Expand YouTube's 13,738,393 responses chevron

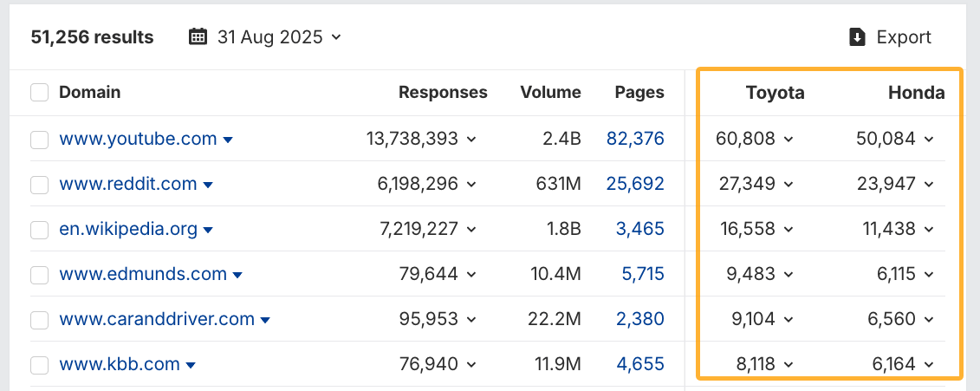(x=471, y=139)
